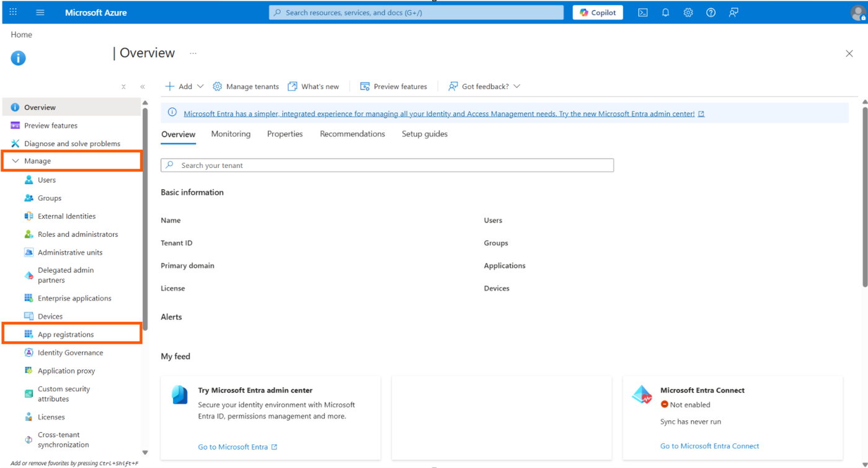Click the Identity Governance icon
This screenshot has height=468, width=868.
pos(29,353)
